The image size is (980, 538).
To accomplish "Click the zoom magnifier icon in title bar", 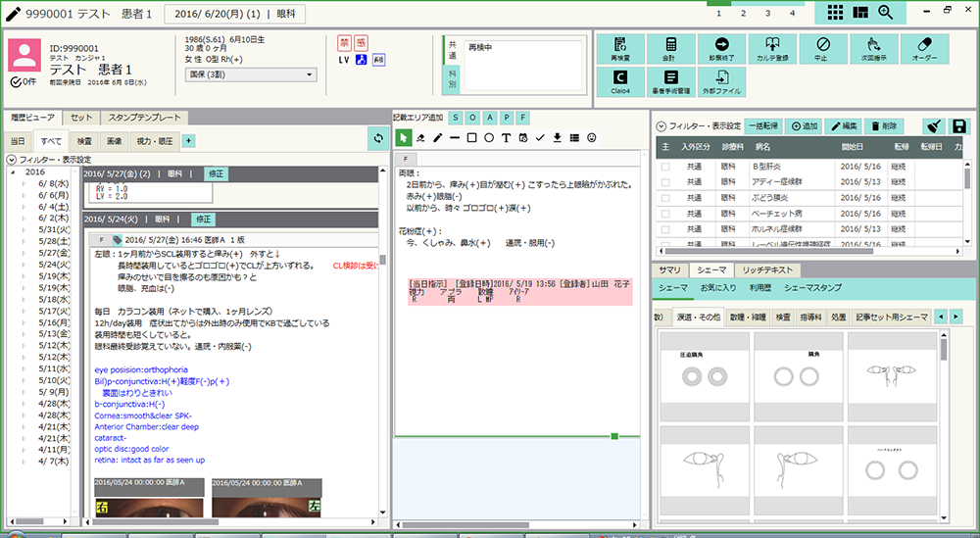I will click(x=886, y=13).
